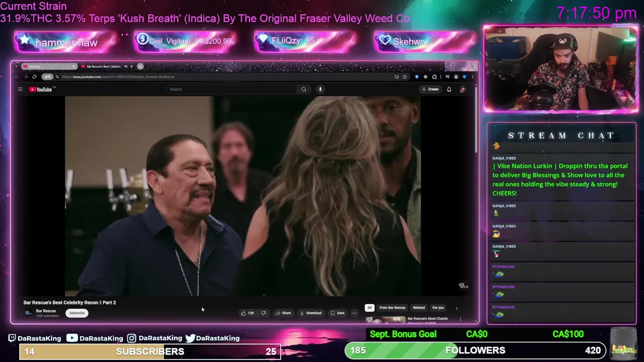
Task: Click the shield extension icon in the toolbar
Action: pyautogui.click(x=417, y=77)
